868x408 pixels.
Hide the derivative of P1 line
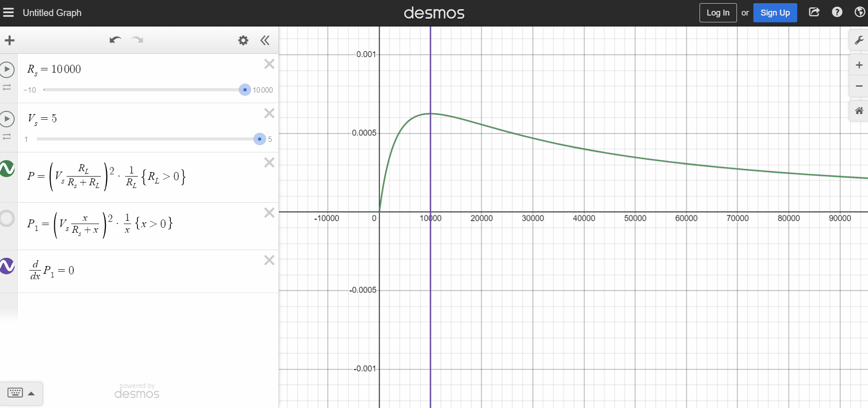(7, 266)
